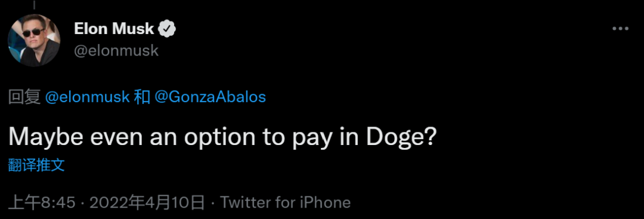Click the 2022年4月10日 date text
This screenshot has height=219, width=644.
pyautogui.click(x=147, y=202)
